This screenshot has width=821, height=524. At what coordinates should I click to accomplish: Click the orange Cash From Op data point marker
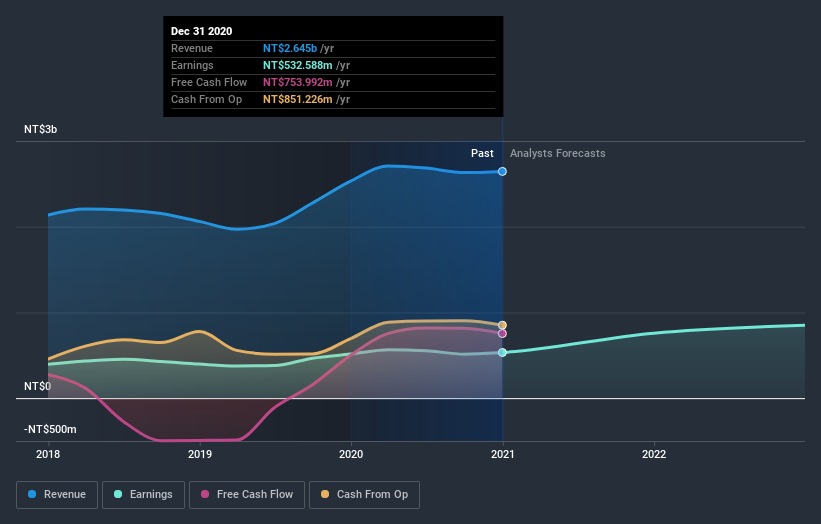pos(502,326)
